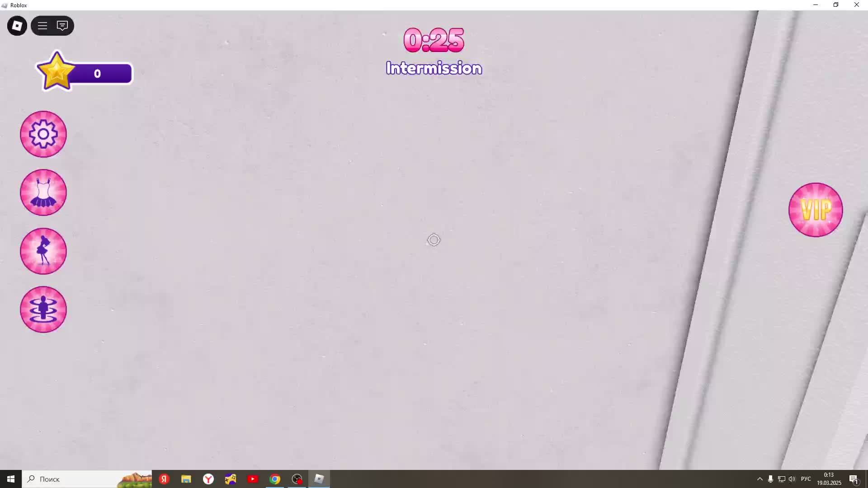
Task: Open the posing girl silhouette button
Action: pos(43,251)
